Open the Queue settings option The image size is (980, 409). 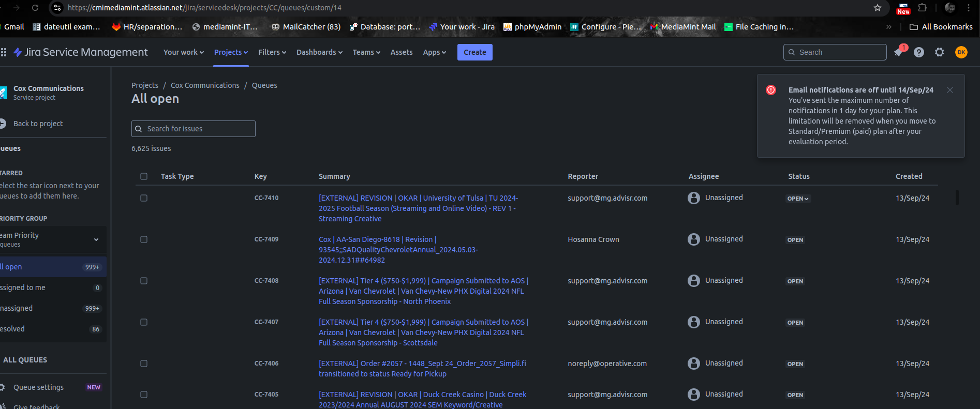(38, 387)
